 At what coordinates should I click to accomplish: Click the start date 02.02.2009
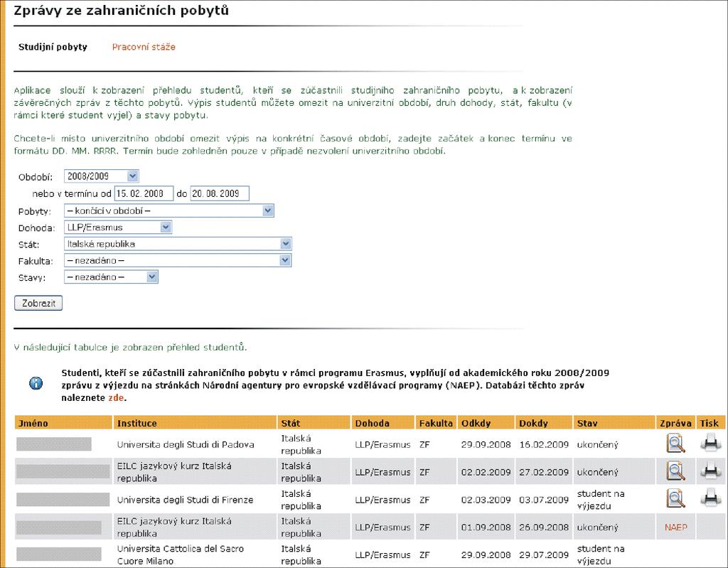pyautogui.click(x=486, y=472)
